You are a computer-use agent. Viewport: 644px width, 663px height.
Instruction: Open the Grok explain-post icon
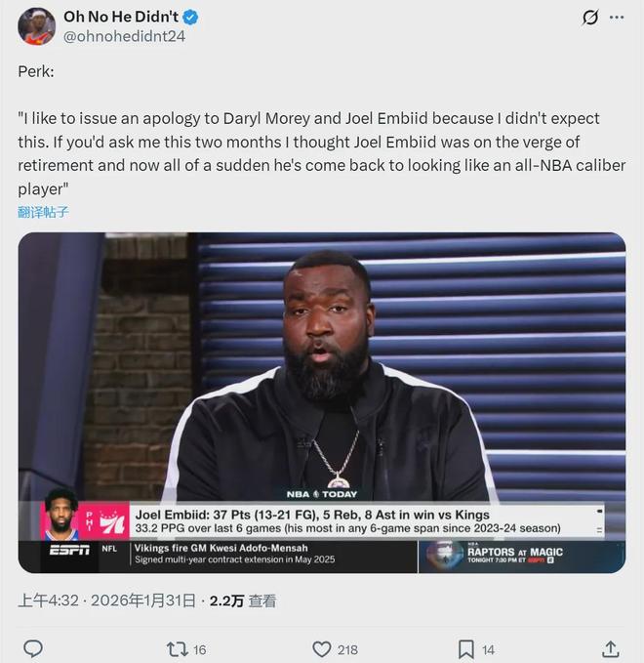click(x=589, y=18)
